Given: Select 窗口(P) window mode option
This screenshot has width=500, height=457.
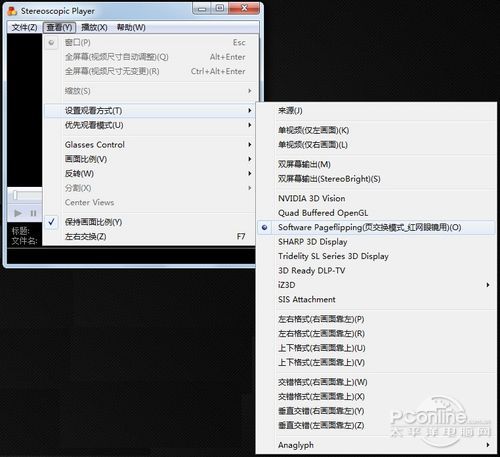Looking at the screenshot, I should pos(151,43).
